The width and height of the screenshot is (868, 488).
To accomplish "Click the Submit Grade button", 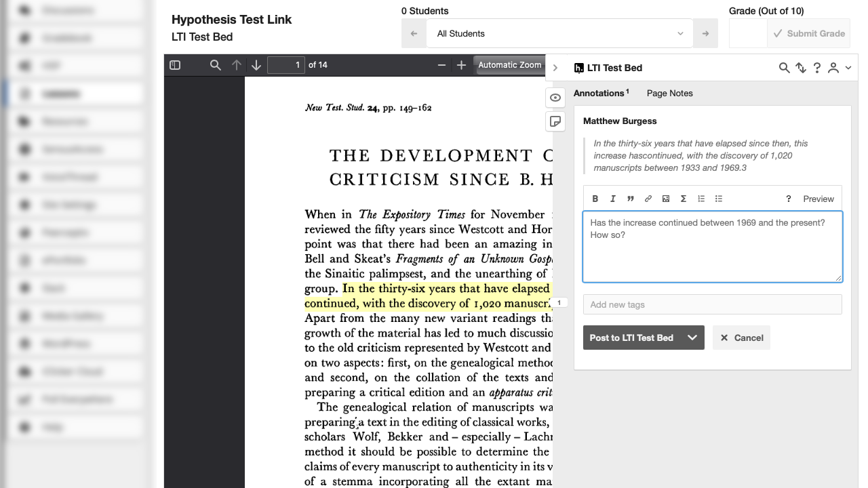I will (808, 33).
